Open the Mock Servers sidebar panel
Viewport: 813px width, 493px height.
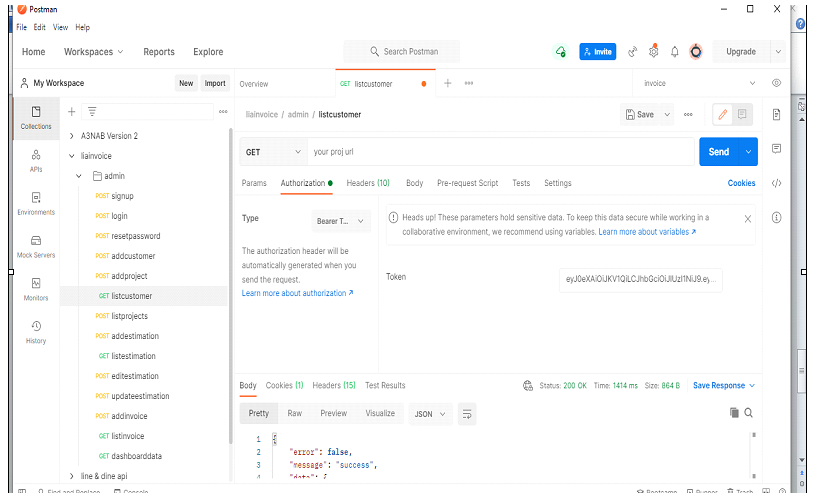pos(36,246)
